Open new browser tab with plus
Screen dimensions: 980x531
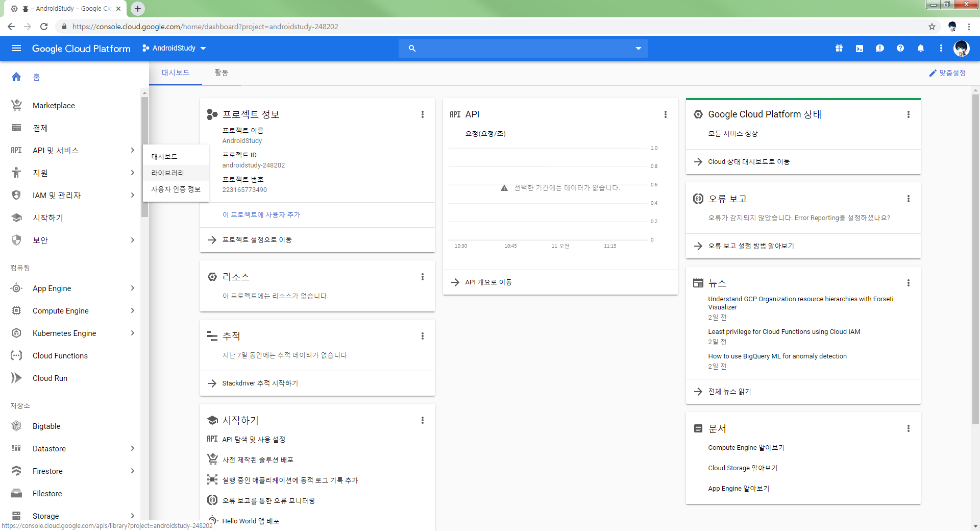tap(137, 9)
